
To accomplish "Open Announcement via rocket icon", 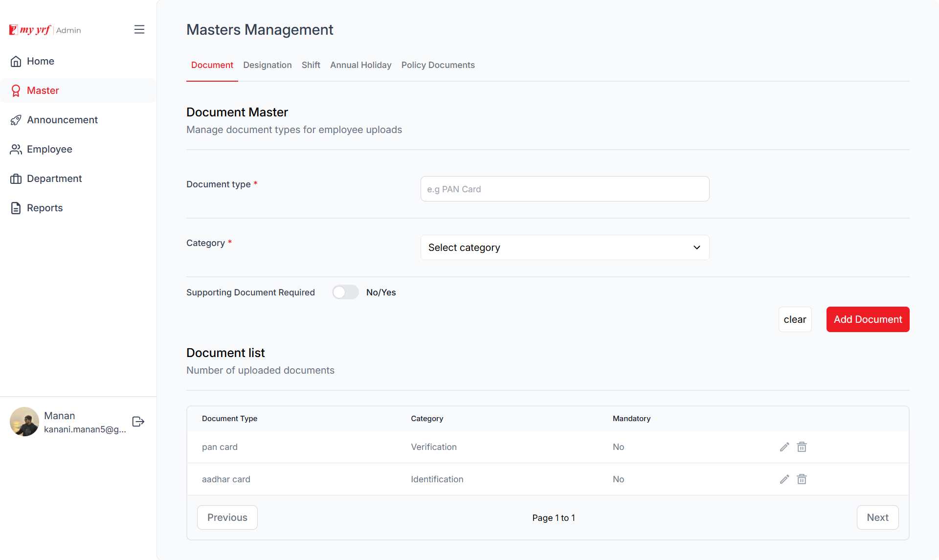I will pos(16,120).
